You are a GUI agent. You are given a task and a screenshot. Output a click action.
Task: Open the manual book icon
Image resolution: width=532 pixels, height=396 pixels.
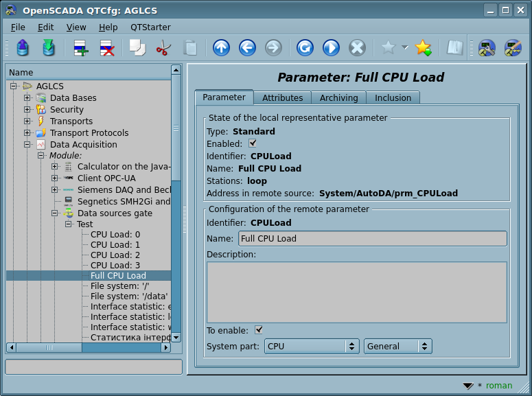click(454, 47)
